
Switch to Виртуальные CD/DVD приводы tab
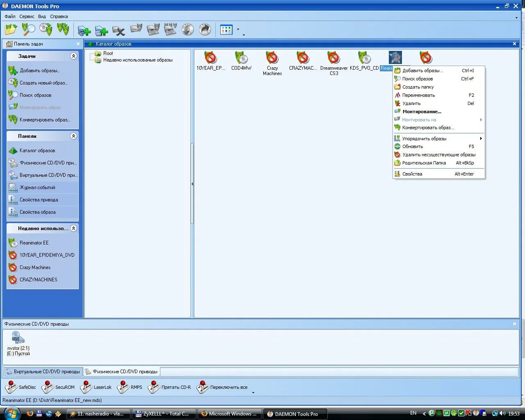[x=43, y=372]
